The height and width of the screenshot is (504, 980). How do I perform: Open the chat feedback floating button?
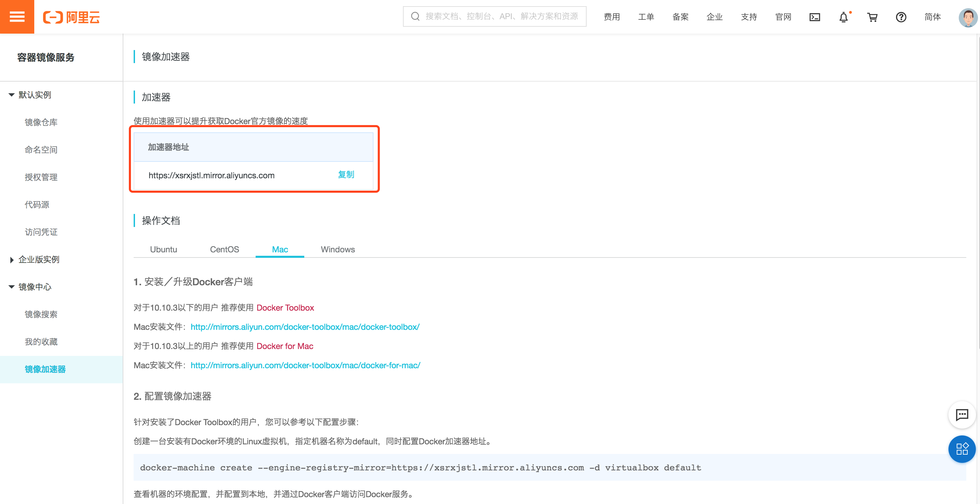[962, 415]
